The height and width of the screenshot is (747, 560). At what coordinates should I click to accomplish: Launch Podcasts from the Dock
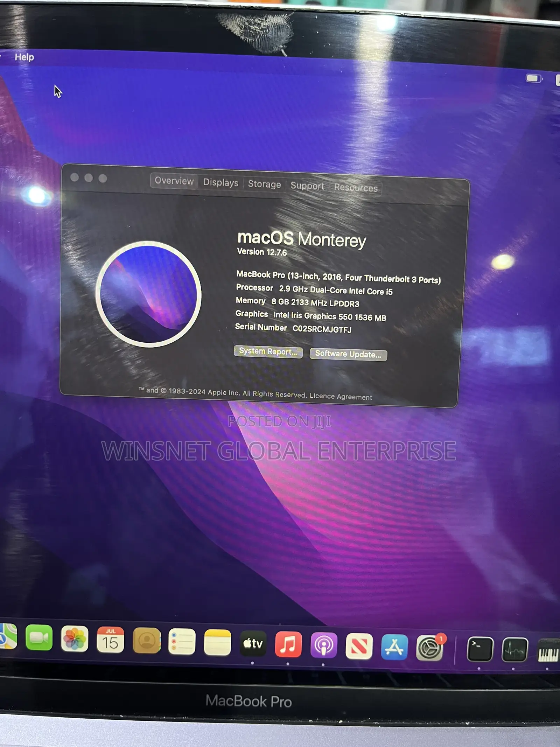coord(323,645)
